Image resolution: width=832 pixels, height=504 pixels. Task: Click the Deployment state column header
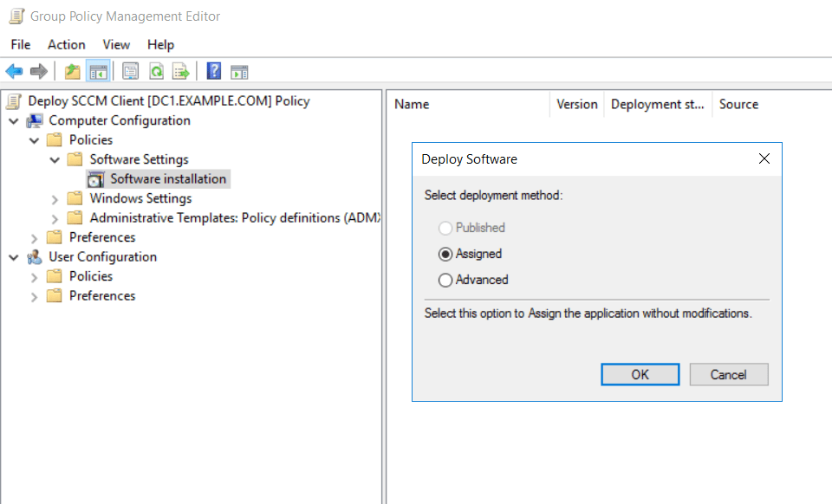click(657, 104)
